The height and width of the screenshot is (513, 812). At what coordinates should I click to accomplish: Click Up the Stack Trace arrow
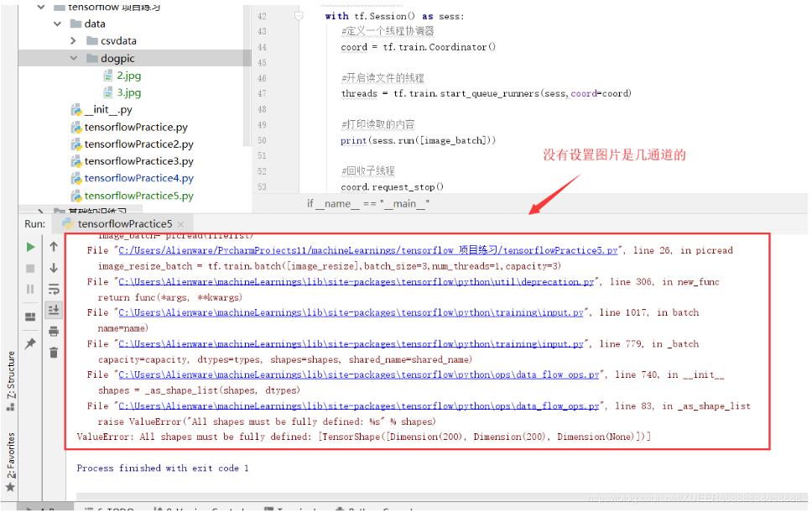coord(54,247)
